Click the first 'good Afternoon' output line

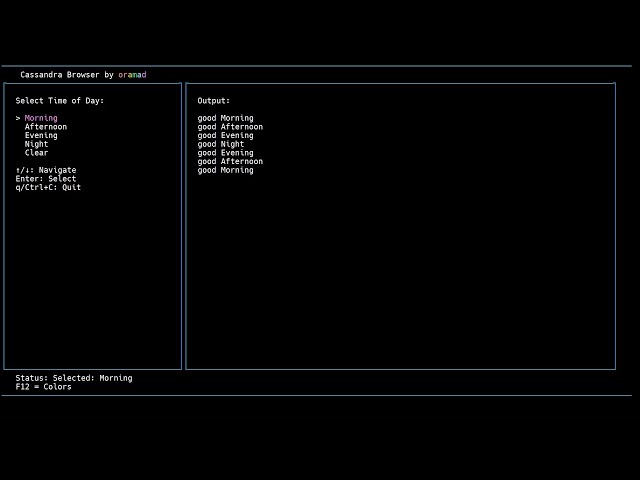pyautogui.click(x=230, y=127)
